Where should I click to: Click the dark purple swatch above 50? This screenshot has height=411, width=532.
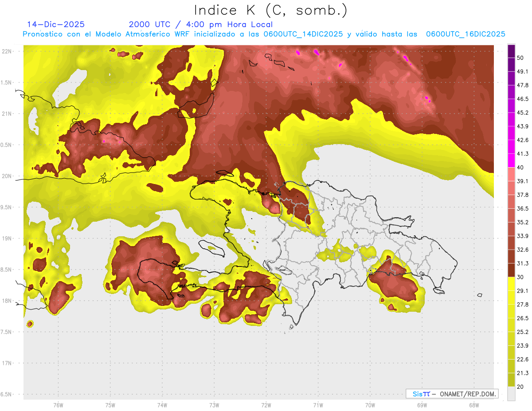tap(511, 51)
